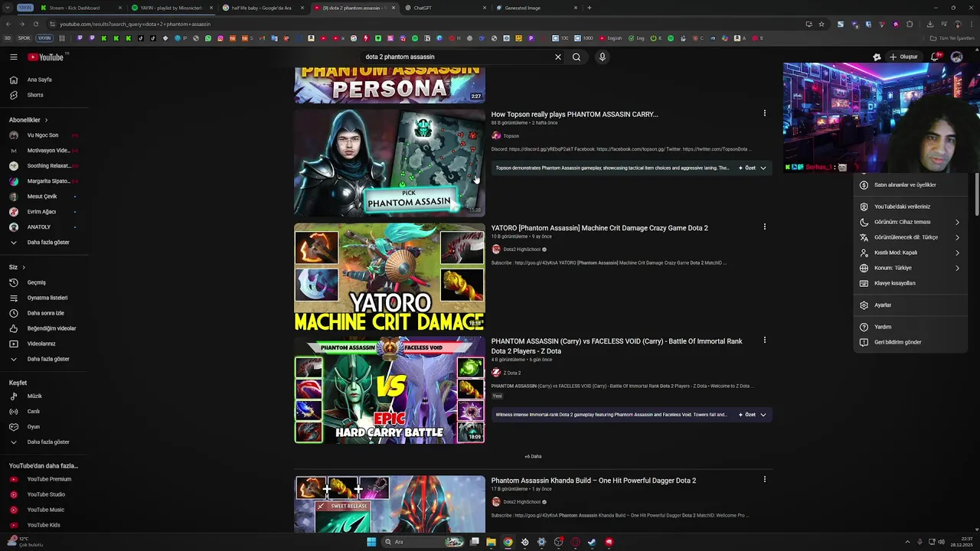The height and width of the screenshot is (551, 980).
Task: Go to YouTube home via logo
Action: coord(46,57)
